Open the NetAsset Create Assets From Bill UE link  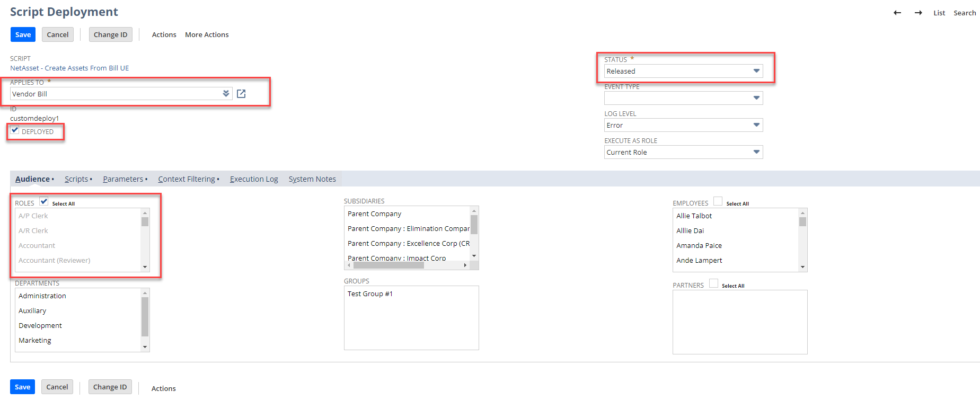tap(69, 68)
